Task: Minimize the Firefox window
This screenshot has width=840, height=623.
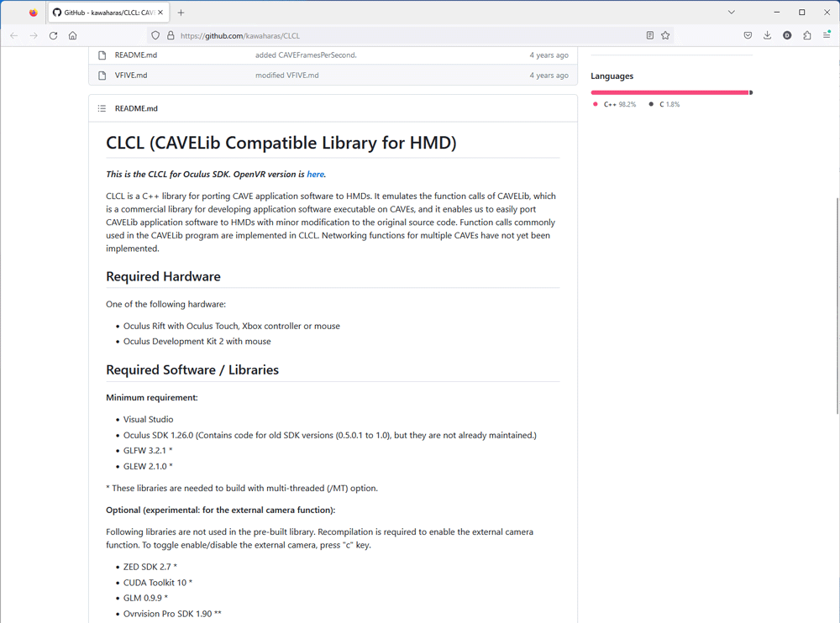Action: (777, 13)
